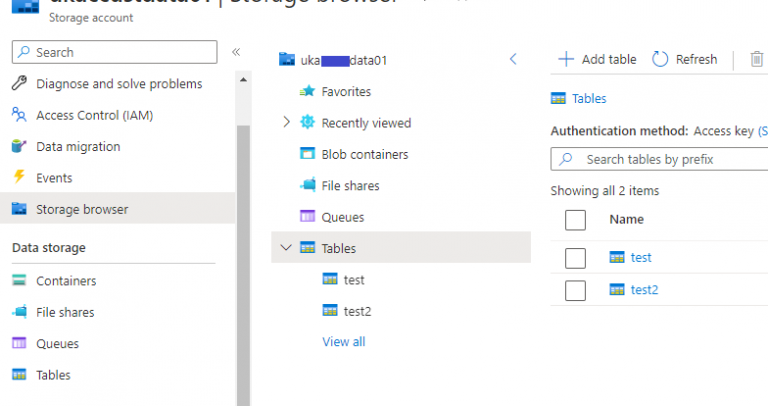768x406 pixels.
Task: Open Events in the sidebar
Action: [x=54, y=178]
